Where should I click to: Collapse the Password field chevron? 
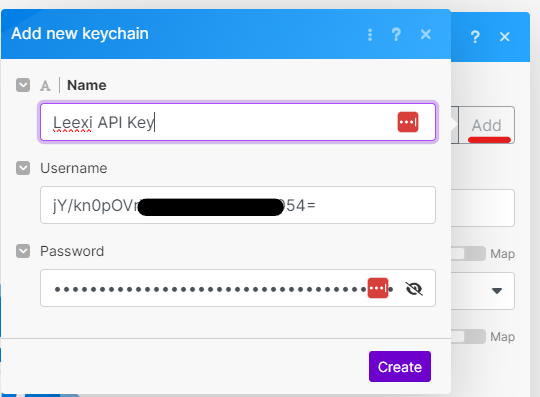coord(23,251)
